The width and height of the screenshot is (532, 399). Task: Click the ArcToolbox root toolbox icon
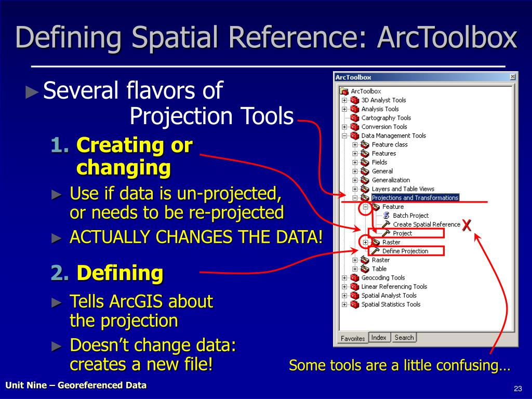pyautogui.click(x=344, y=91)
